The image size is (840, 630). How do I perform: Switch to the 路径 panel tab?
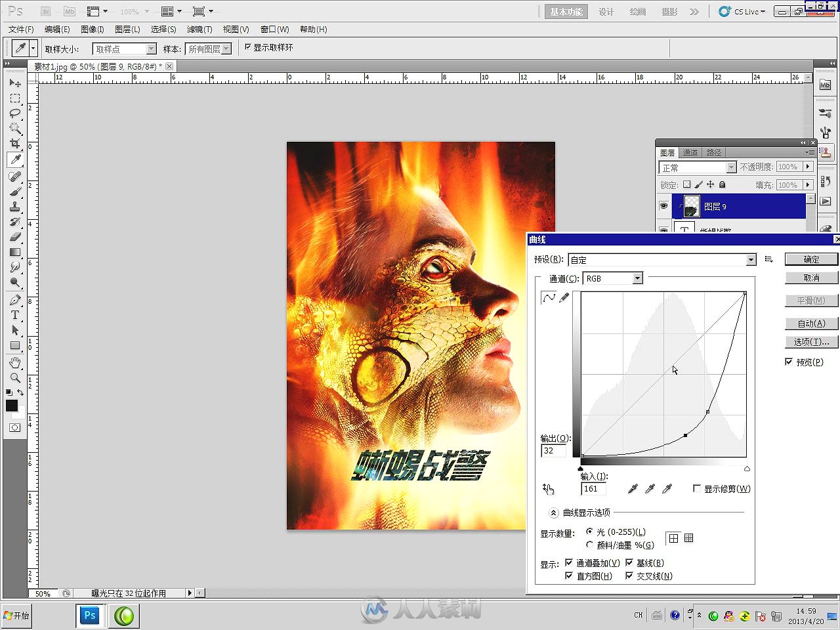click(714, 152)
